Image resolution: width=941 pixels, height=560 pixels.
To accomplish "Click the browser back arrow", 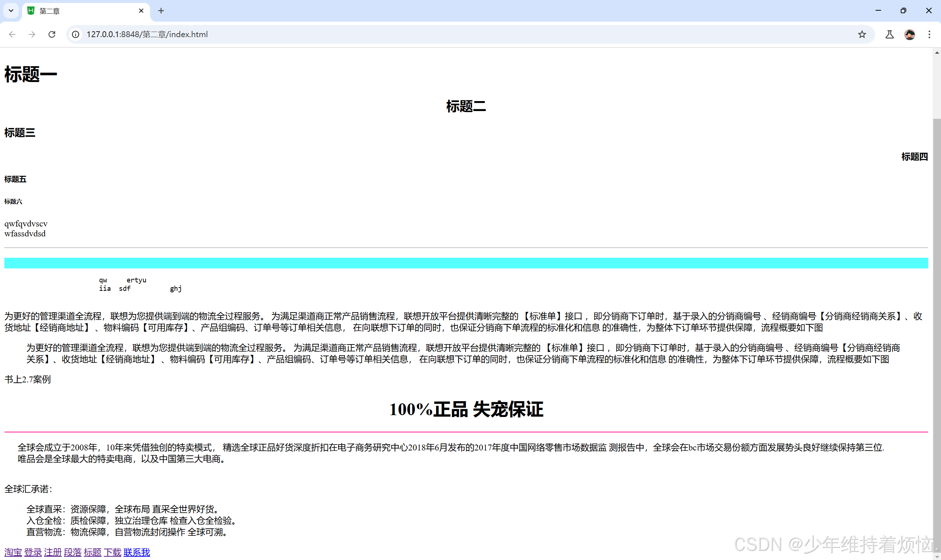I will tap(13, 34).
